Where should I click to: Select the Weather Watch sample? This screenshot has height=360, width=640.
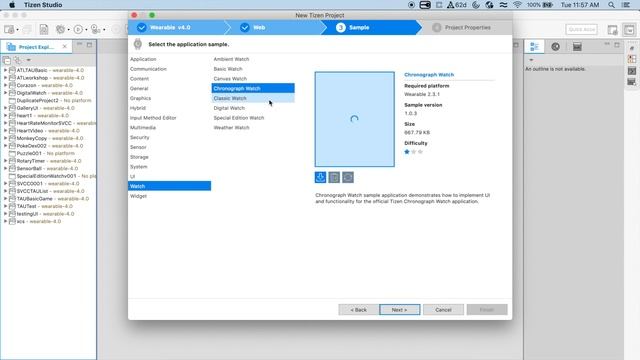click(x=253, y=128)
